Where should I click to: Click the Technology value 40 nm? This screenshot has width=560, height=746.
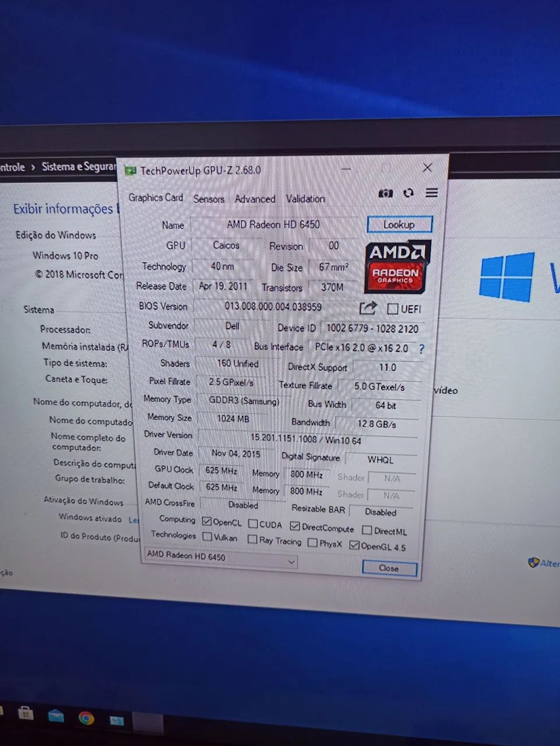[x=223, y=266]
